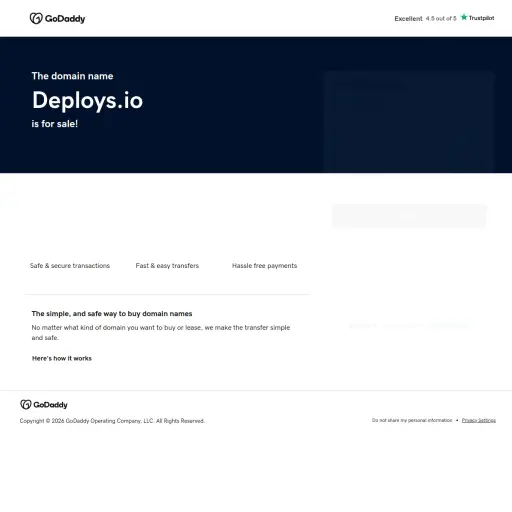Screen dimensions: 512x512
Task: Click 'The simple, and safe way to buy domain names' heading
Action: (112, 314)
